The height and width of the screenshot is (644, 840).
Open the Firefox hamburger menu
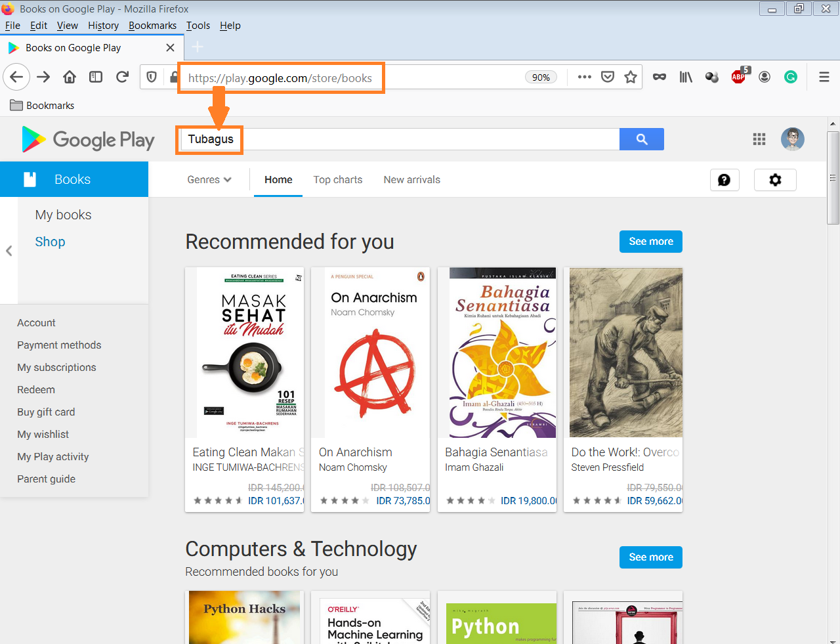(824, 77)
